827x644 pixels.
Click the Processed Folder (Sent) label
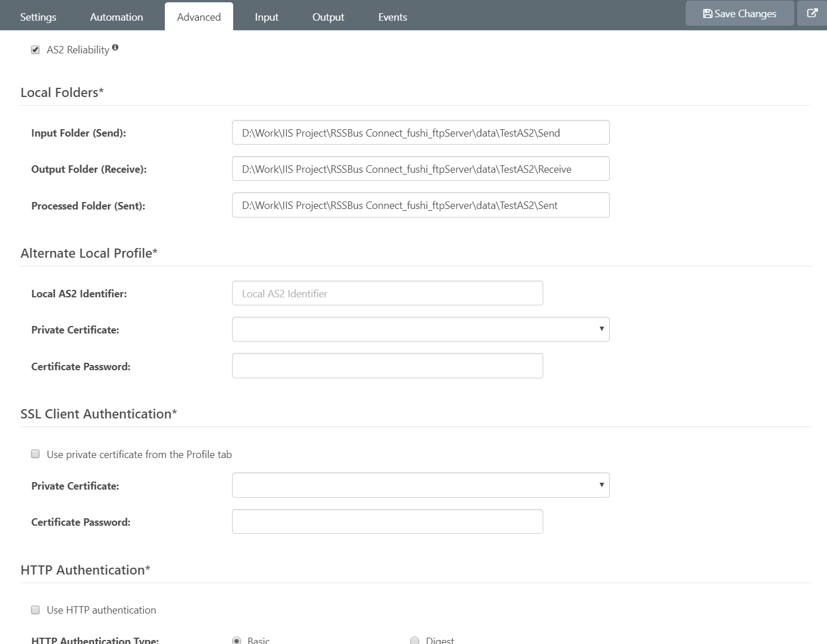coord(88,206)
